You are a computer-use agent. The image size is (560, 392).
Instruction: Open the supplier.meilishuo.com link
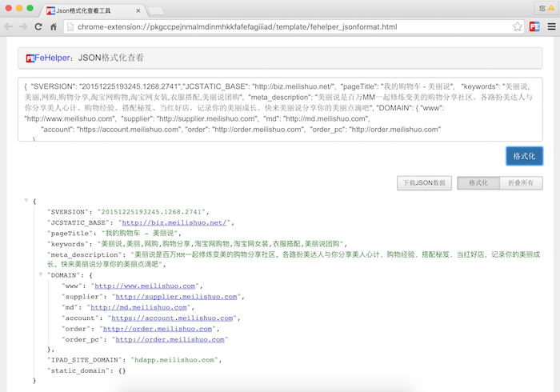177,297
